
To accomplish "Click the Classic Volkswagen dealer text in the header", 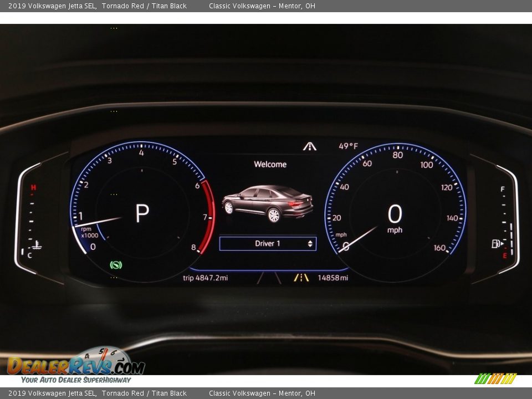I will pos(262,6).
